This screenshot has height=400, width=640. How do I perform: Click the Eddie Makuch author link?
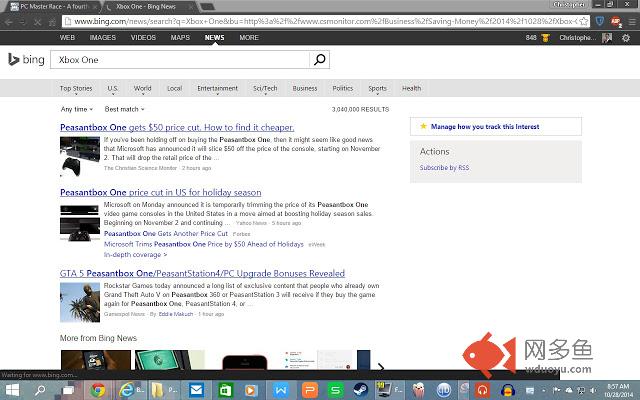176,314
